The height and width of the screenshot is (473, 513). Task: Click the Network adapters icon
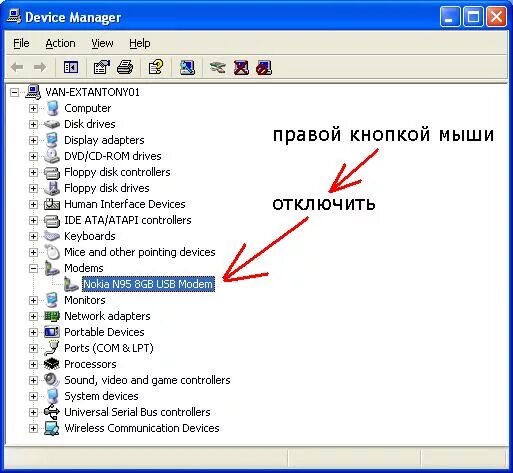pyautogui.click(x=52, y=316)
